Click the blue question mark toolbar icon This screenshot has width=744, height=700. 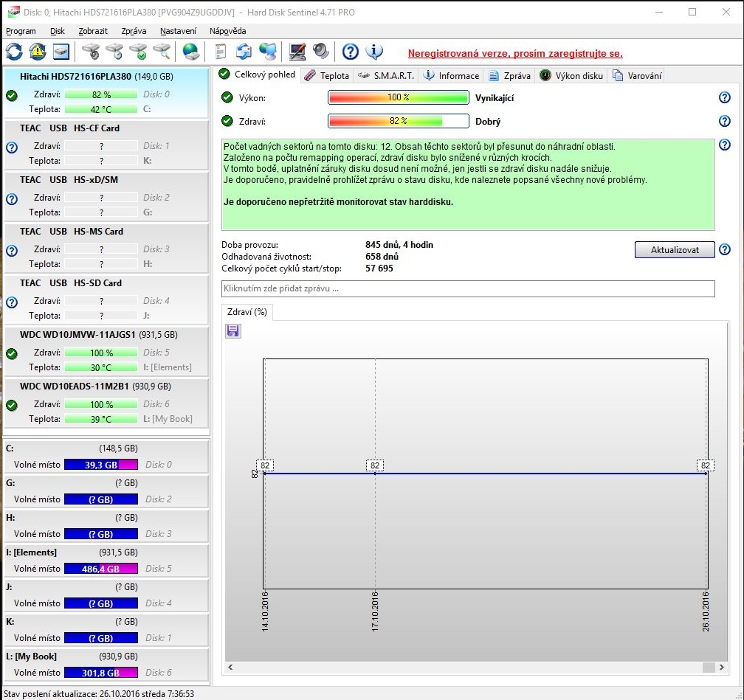pyautogui.click(x=351, y=52)
